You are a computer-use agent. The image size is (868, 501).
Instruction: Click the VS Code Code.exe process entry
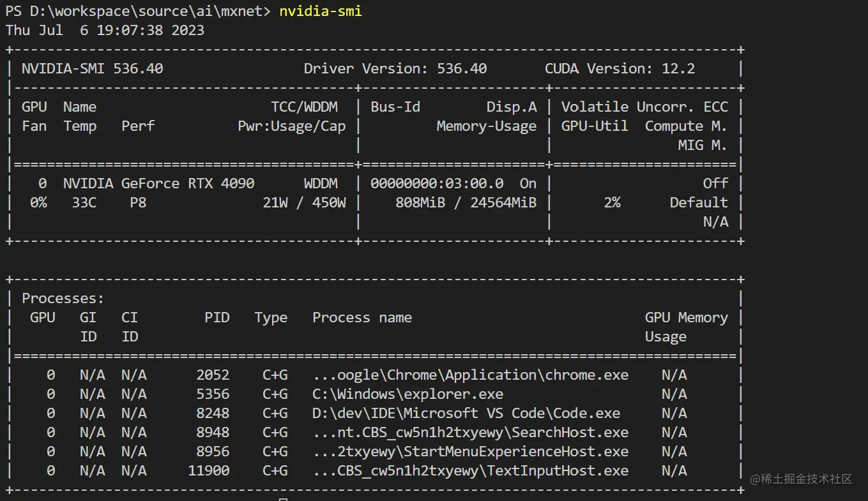466,413
